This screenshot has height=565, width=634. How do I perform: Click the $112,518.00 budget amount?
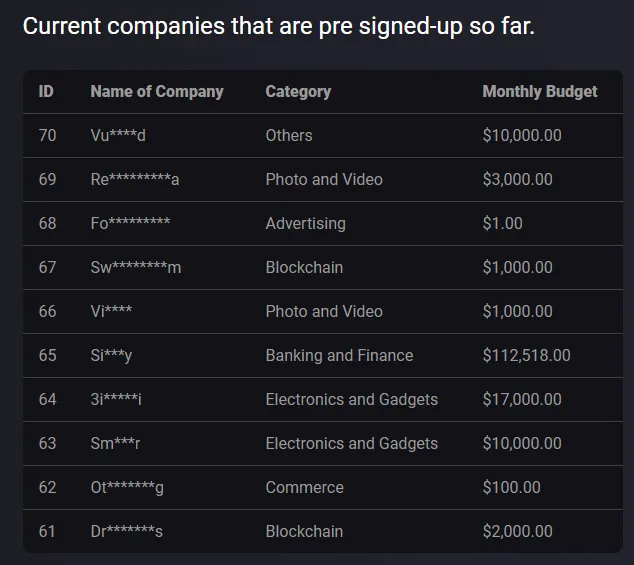click(x=526, y=356)
